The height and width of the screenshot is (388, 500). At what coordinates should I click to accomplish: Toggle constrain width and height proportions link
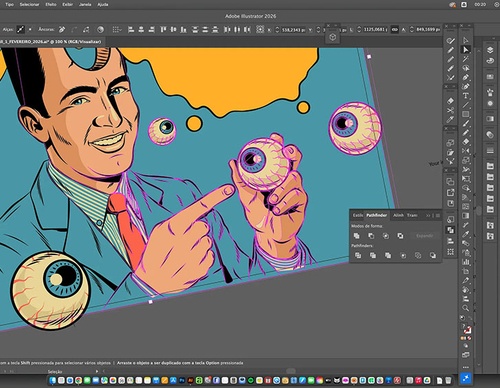tap(395, 30)
